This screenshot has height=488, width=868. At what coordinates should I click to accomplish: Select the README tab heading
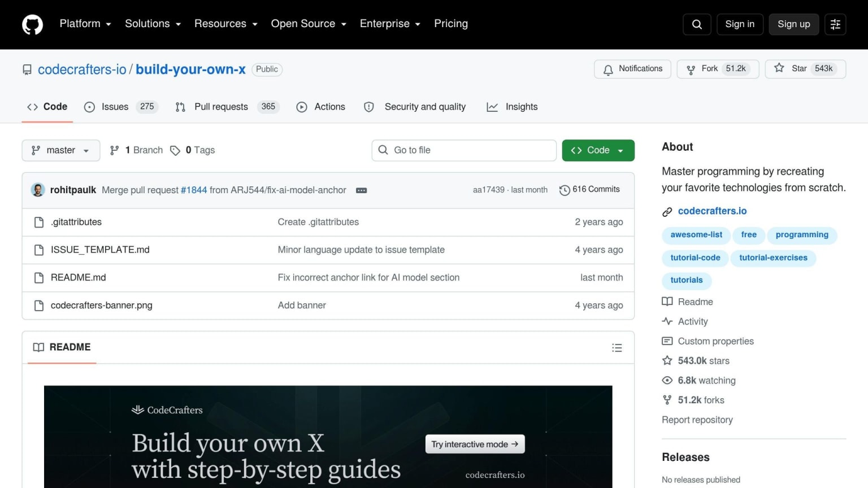[62, 347]
